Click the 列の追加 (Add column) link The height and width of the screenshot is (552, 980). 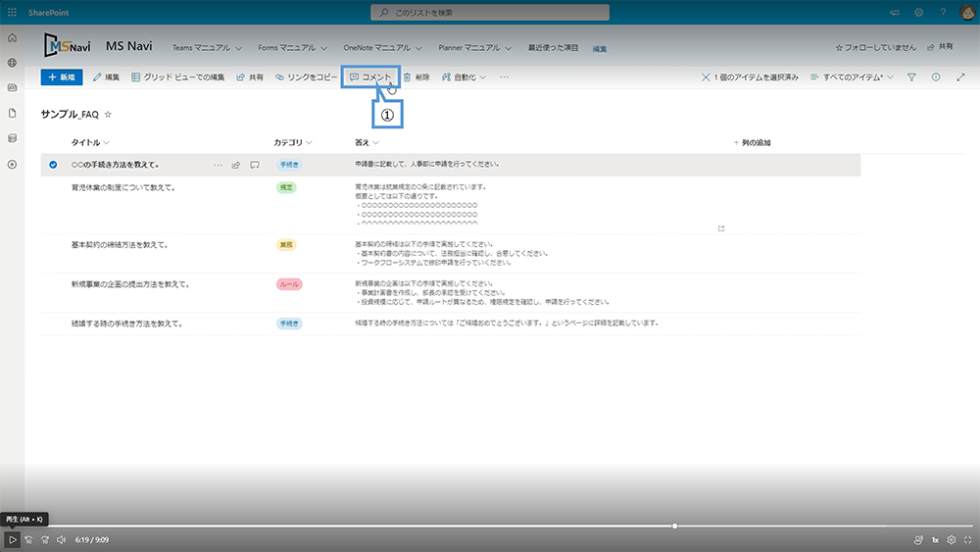753,142
